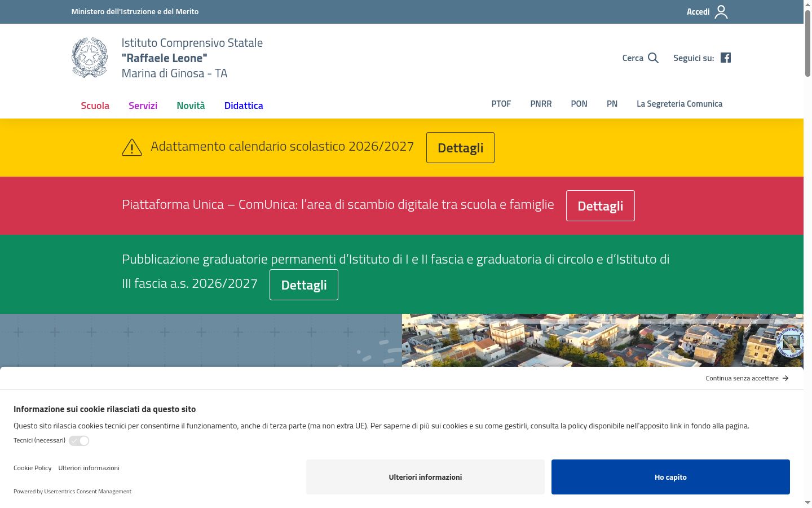Viewport: 812px width, 508px height.
Task: Click the Ho capito cookie button
Action: click(x=670, y=477)
